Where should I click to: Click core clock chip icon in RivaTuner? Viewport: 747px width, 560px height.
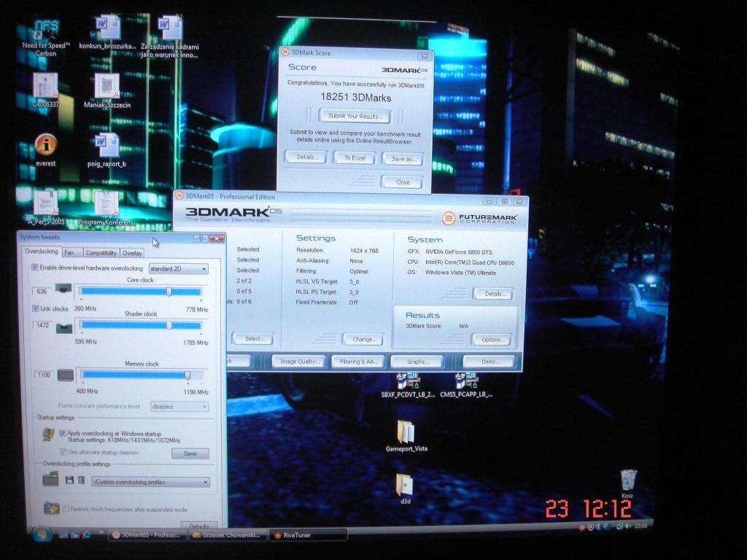[63, 289]
